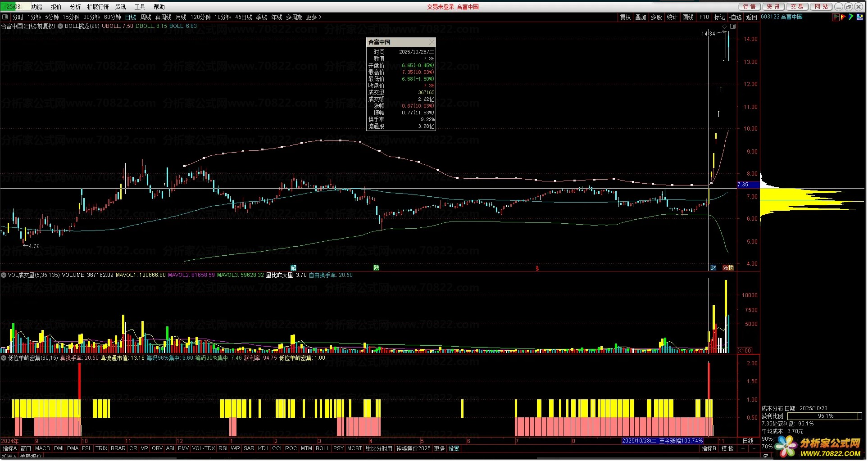868x461 pixels.
Task: Expand the VOL成交量 indicator dropdown
Action: [x=4, y=275]
